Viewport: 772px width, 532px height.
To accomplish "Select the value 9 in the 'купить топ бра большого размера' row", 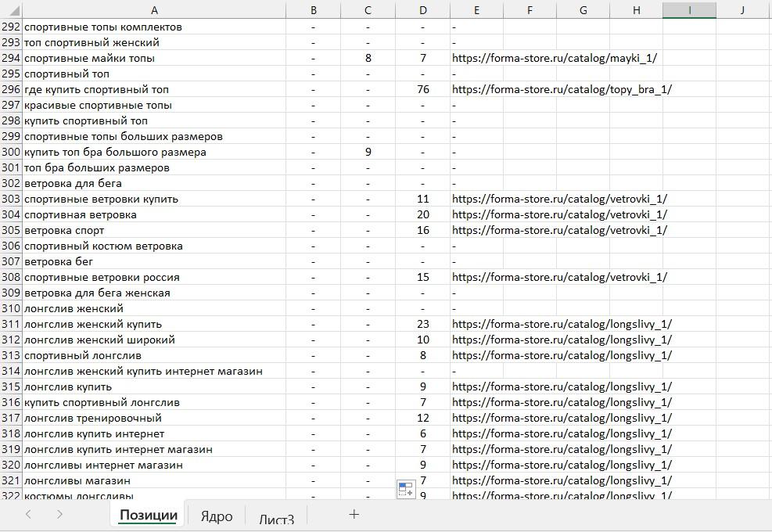I will coord(368,153).
